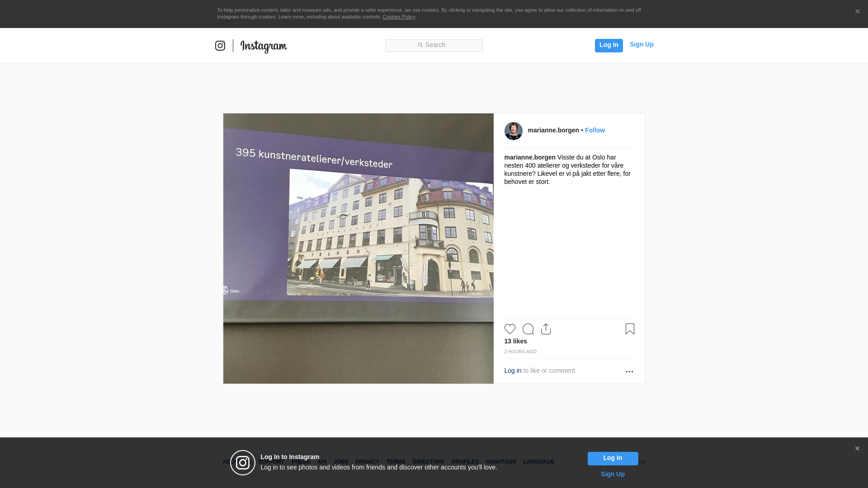Open the post photo of Tranen building
This screenshot has height=488, width=868.
point(358,249)
